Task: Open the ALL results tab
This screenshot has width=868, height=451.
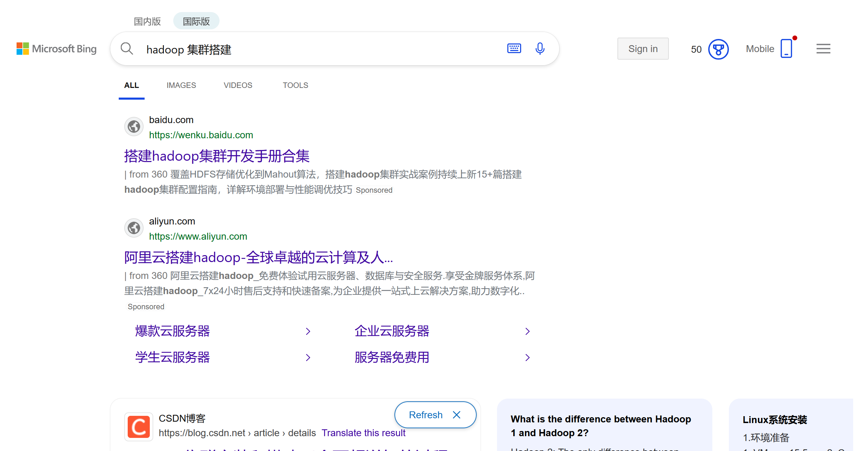Action: click(131, 86)
